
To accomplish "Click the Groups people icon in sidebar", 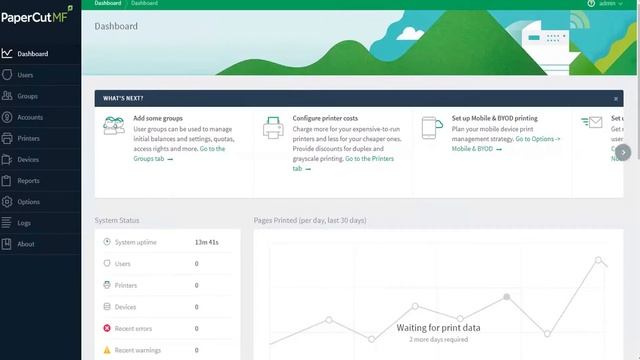I will (7, 96).
